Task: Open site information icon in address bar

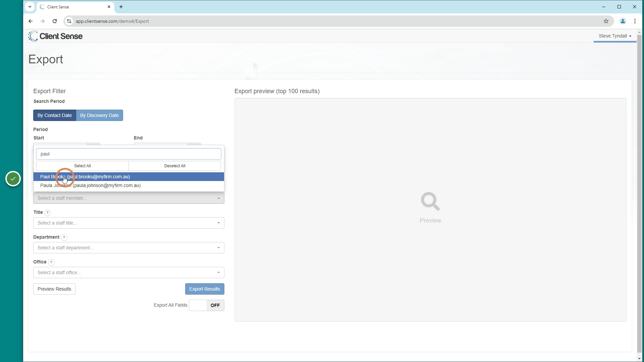Action: coord(69,21)
